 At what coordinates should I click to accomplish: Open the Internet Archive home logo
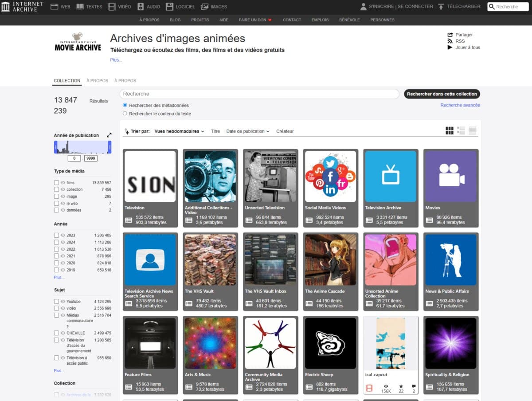click(22, 6)
